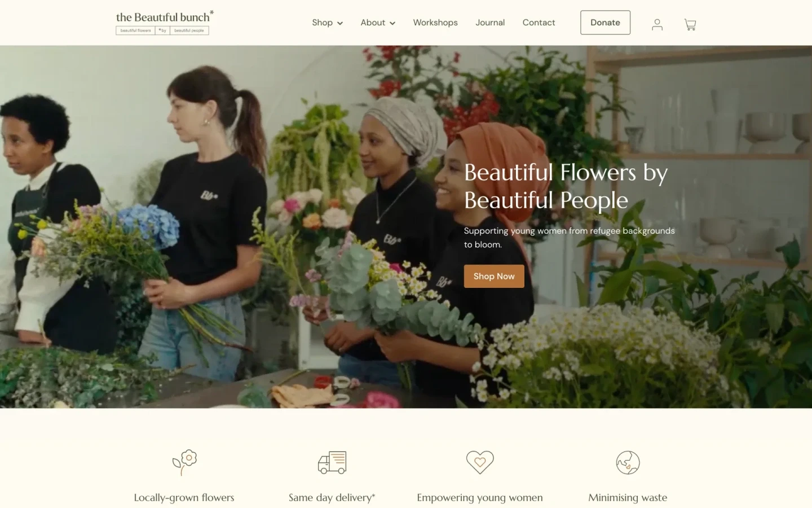Click the Donate button

click(605, 23)
